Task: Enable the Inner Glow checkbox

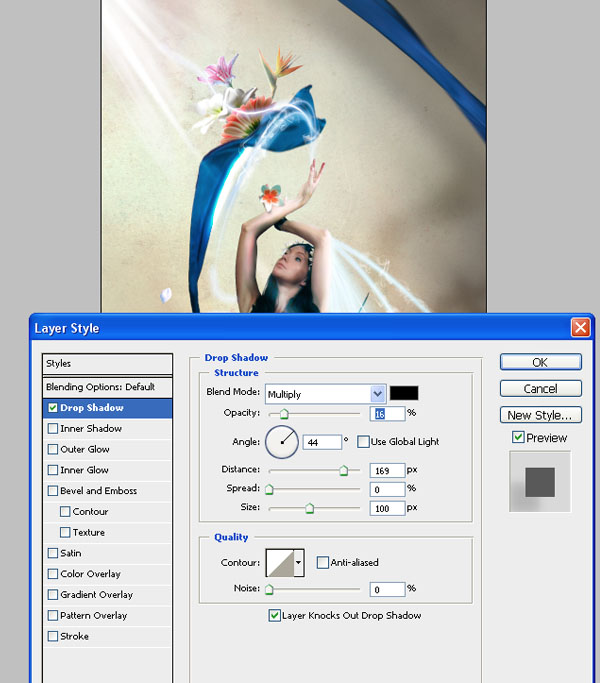Action: (53, 470)
